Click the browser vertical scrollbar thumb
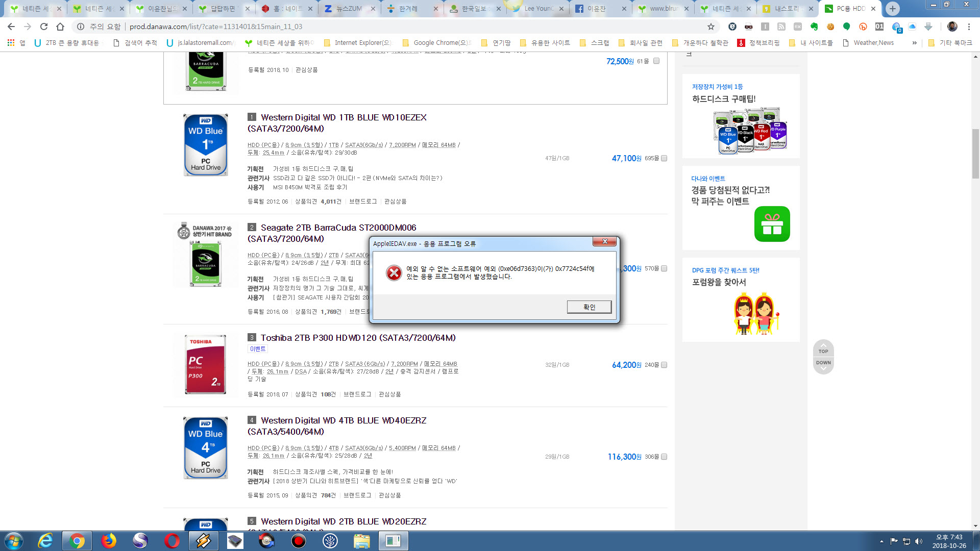Image resolution: width=980 pixels, height=551 pixels. click(x=975, y=154)
